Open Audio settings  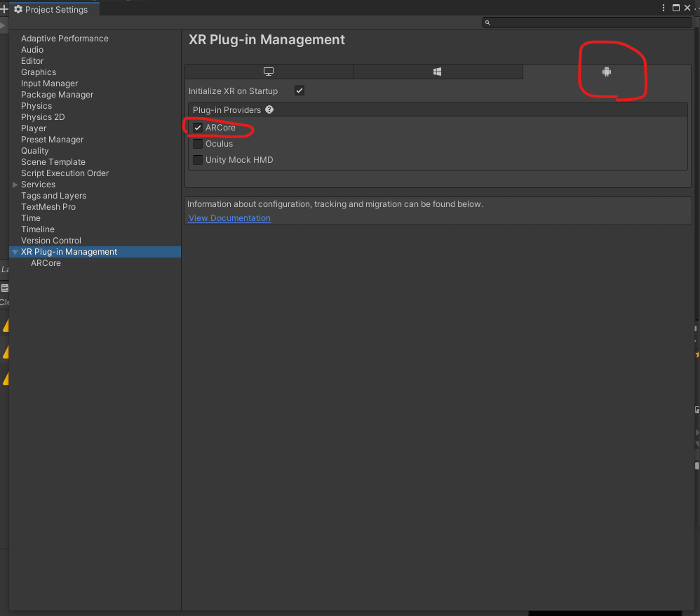(32, 50)
